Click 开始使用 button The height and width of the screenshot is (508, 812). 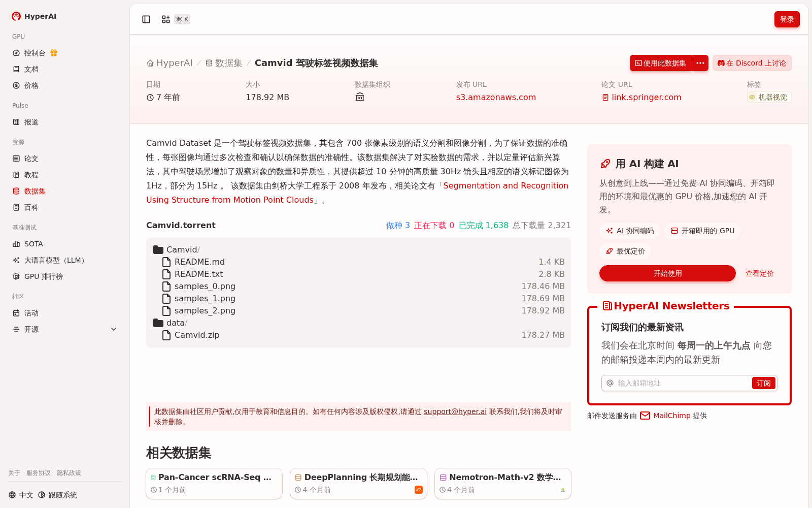coord(667,273)
